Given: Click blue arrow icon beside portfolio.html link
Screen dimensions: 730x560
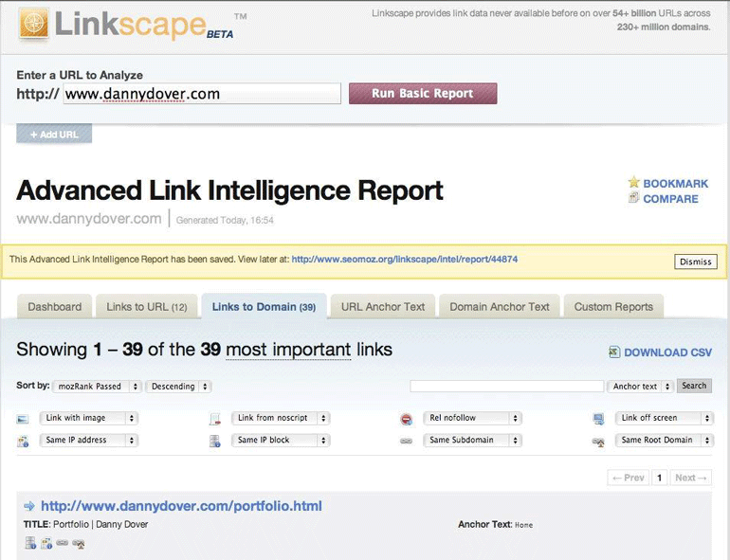Looking at the screenshot, I should [x=29, y=506].
